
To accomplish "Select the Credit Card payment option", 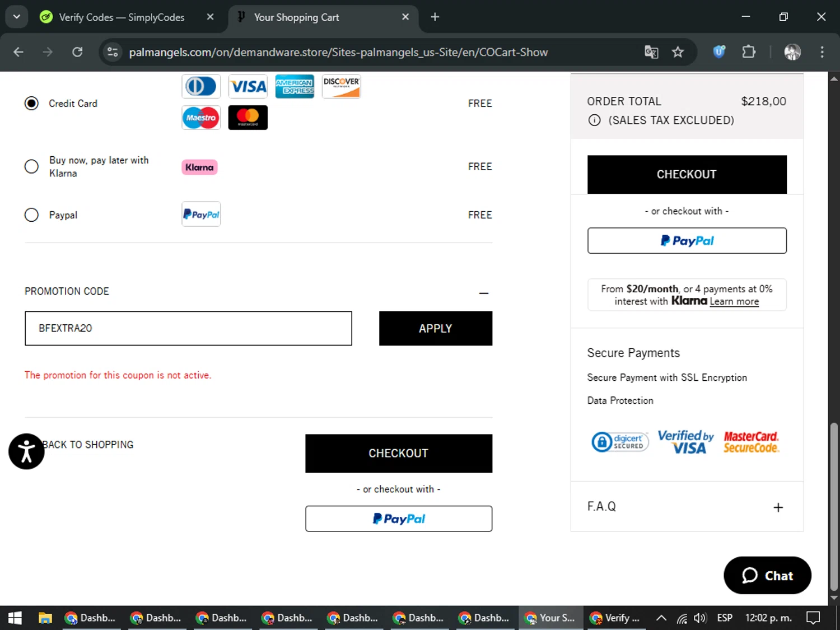I will (31, 104).
